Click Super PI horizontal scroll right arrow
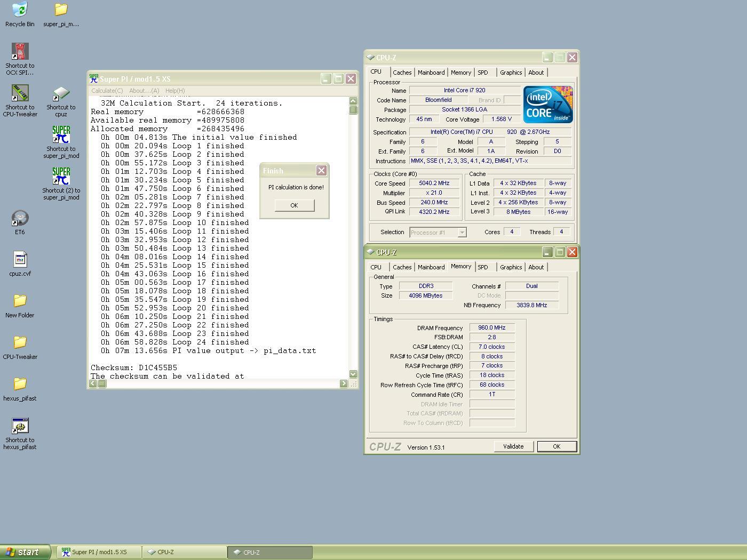The height and width of the screenshot is (560, 747). [344, 383]
